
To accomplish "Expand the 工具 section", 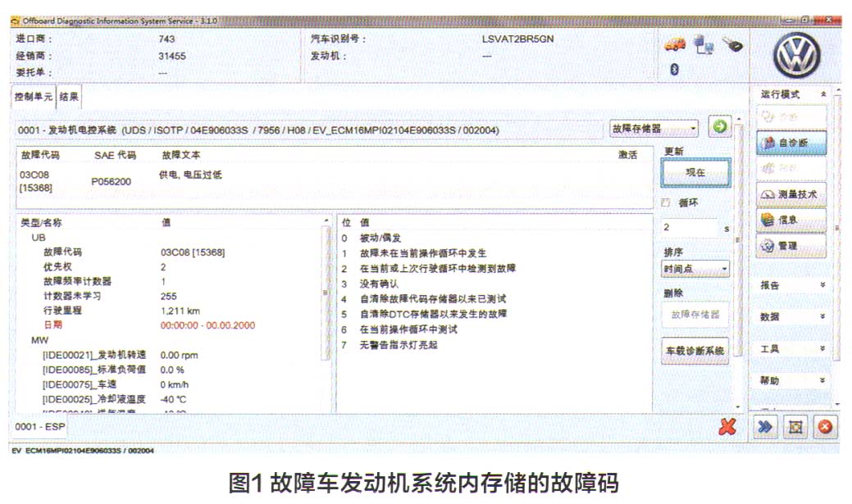I will coord(822,348).
